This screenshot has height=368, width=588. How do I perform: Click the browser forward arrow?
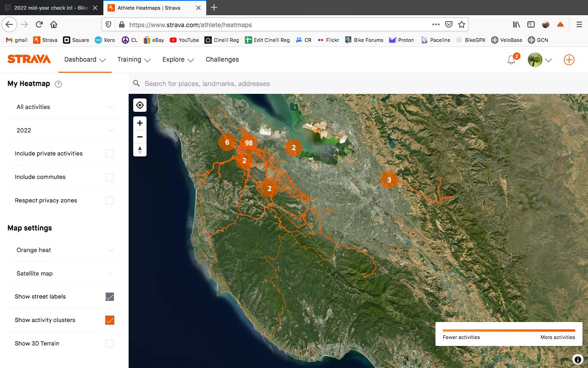click(24, 24)
